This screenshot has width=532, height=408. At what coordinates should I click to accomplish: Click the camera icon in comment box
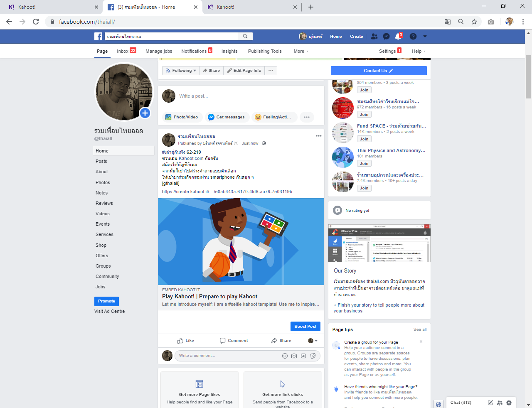coord(294,356)
